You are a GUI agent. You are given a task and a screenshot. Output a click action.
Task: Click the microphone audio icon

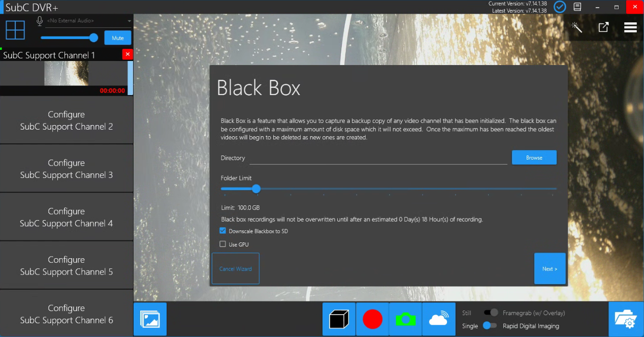coord(40,21)
